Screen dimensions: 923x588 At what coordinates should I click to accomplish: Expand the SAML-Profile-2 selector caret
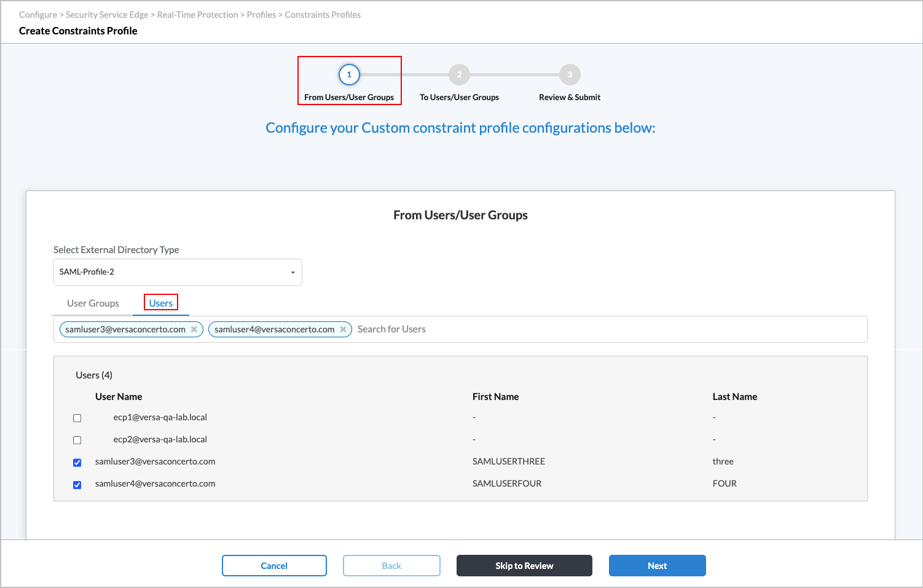[x=293, y=272]
